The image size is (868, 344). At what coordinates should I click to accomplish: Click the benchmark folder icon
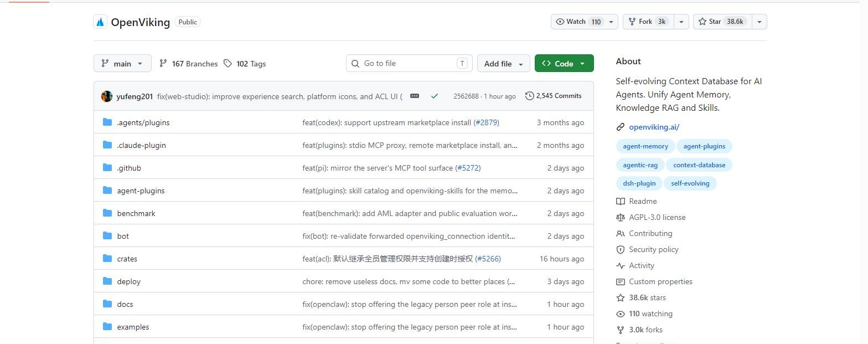tap(107, 213)
